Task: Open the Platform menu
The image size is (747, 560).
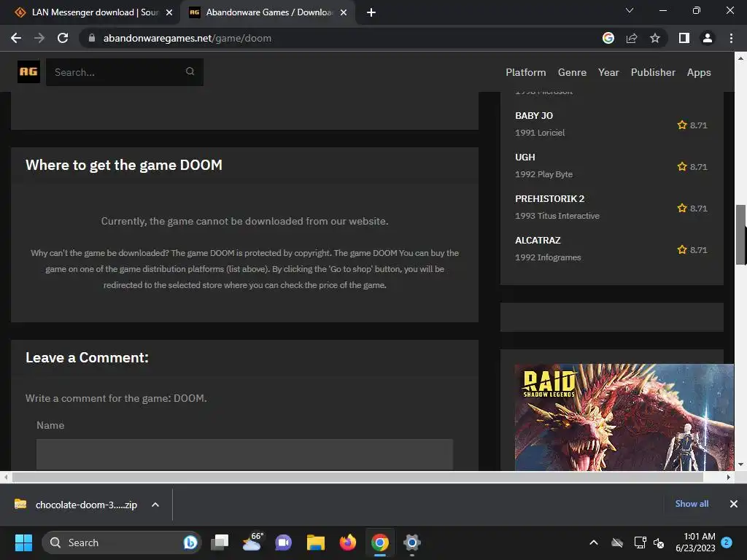Action: [x=525, y=72]
